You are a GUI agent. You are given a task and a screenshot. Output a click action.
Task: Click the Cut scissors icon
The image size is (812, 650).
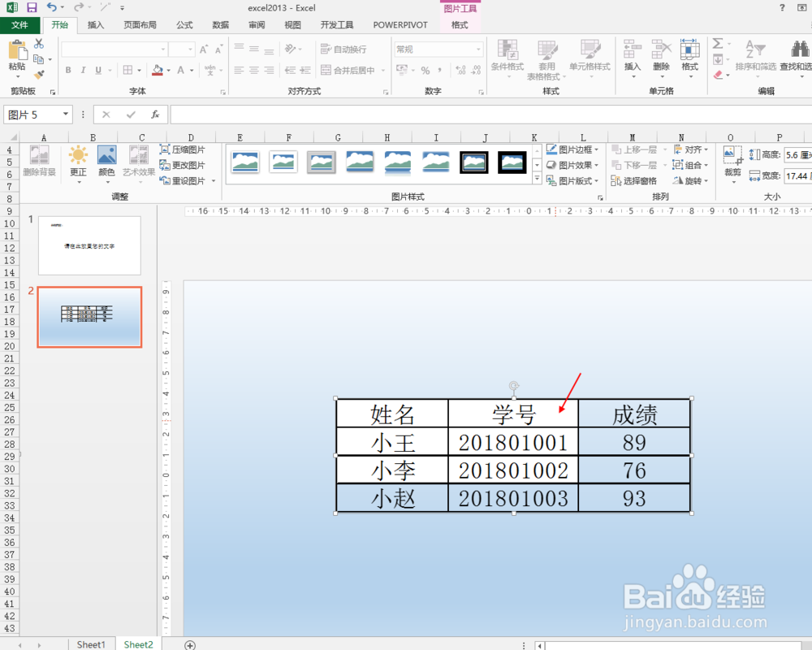click(39, 44)
